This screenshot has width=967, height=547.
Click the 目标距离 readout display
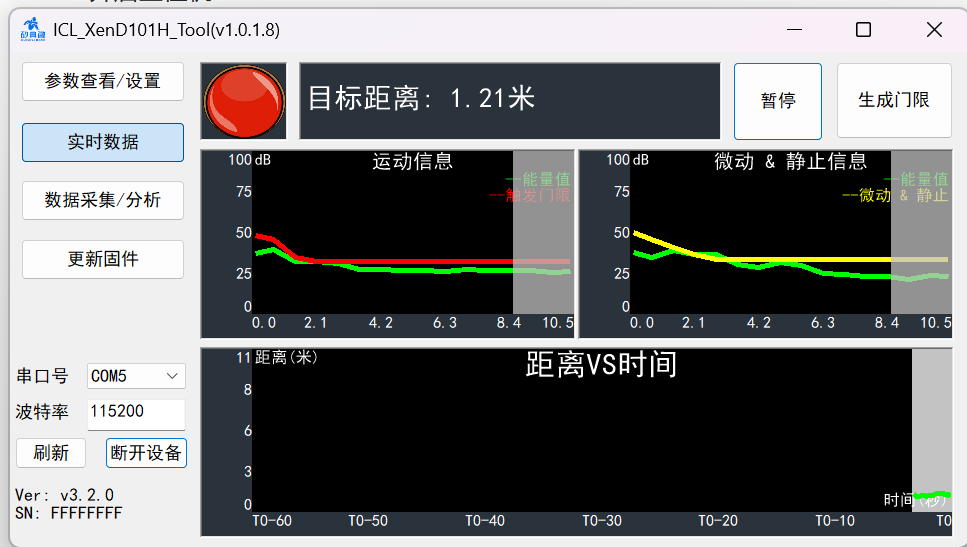[509, 100]
